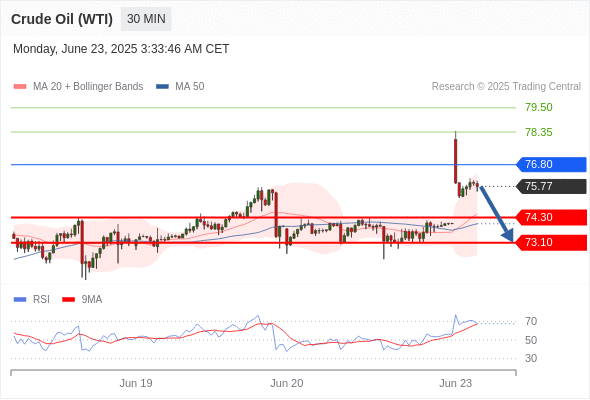Click the RSI 30 level label
Image resolution: width=590 pixels, height=400 pixels.
click(x=531, y=358)
